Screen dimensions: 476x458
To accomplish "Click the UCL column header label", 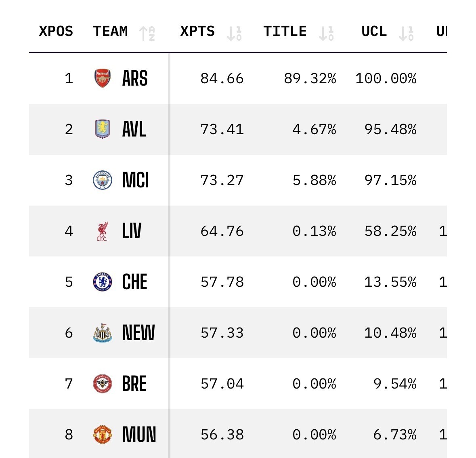I will (374, 32).
